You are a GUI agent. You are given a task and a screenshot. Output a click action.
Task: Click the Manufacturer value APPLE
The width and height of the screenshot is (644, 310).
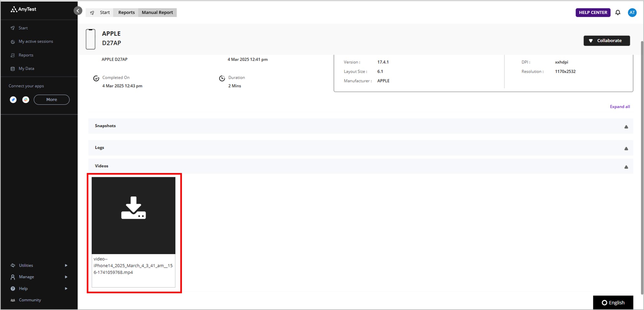click(x=383, y=81)
